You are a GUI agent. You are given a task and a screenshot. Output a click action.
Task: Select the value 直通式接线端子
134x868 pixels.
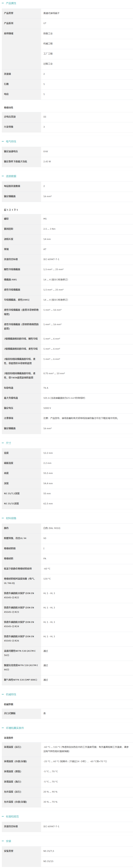pos(52,13)
